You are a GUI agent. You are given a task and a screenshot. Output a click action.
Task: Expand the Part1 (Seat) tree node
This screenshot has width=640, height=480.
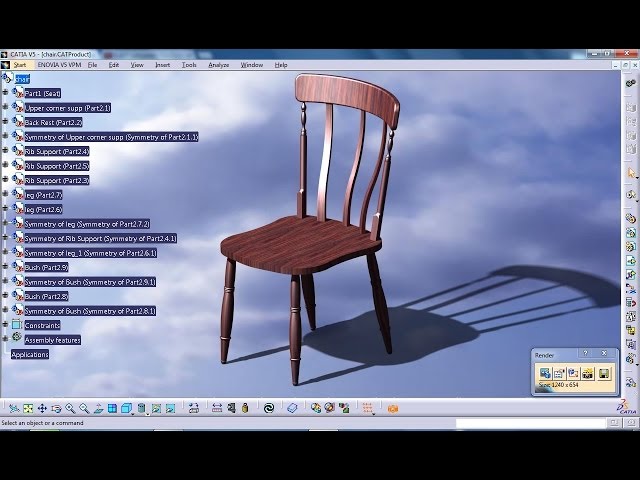(x=5, y=93)
